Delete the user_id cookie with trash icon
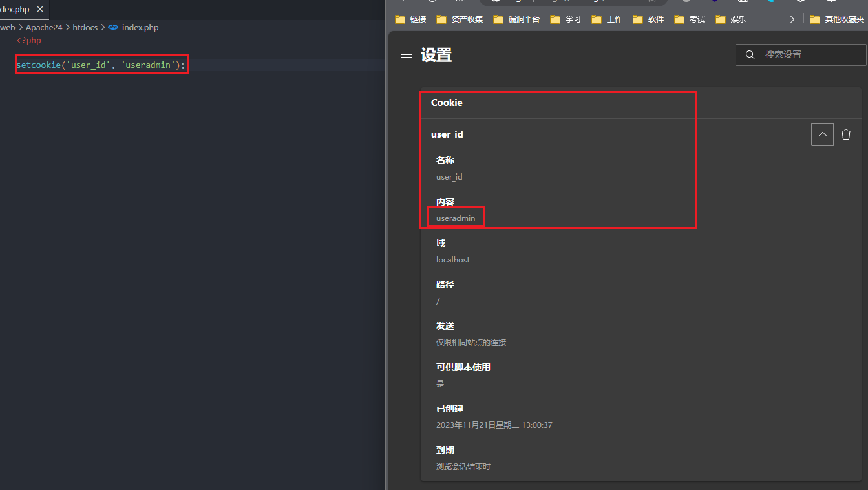 pos(846,134)
